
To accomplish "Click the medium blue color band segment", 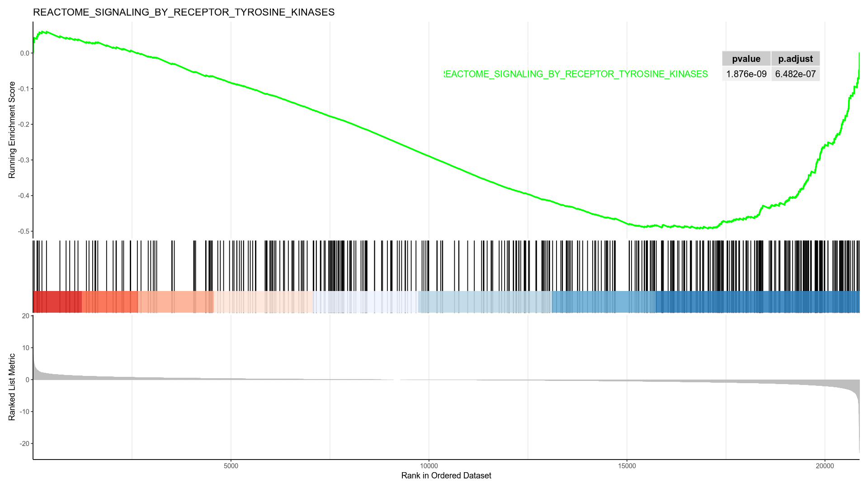I will [604, 302].
